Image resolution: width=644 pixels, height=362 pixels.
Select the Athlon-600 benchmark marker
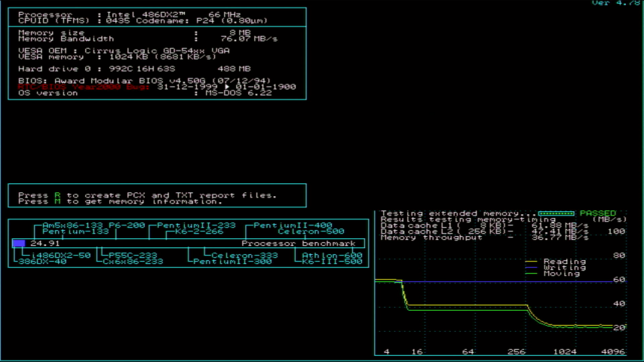333,256
